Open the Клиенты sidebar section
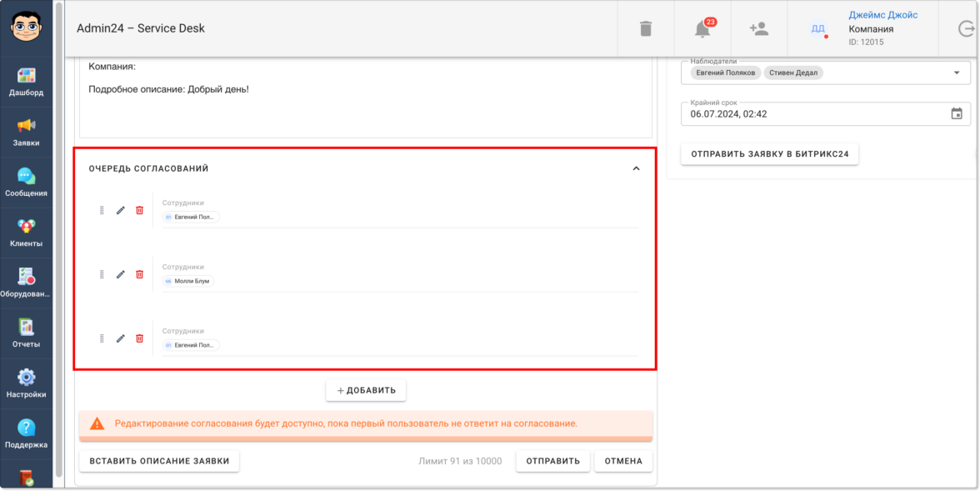This screenshot has height=491, width=980. tap(27, 233)
